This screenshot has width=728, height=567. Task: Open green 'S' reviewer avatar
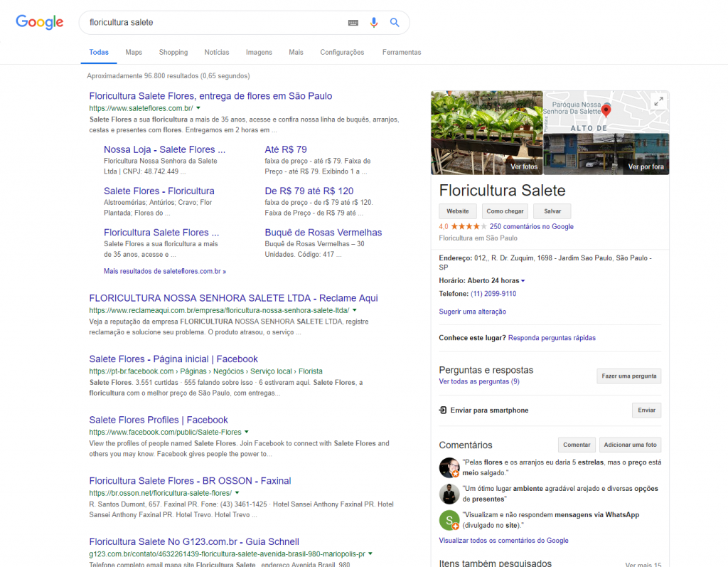point(449,520)
